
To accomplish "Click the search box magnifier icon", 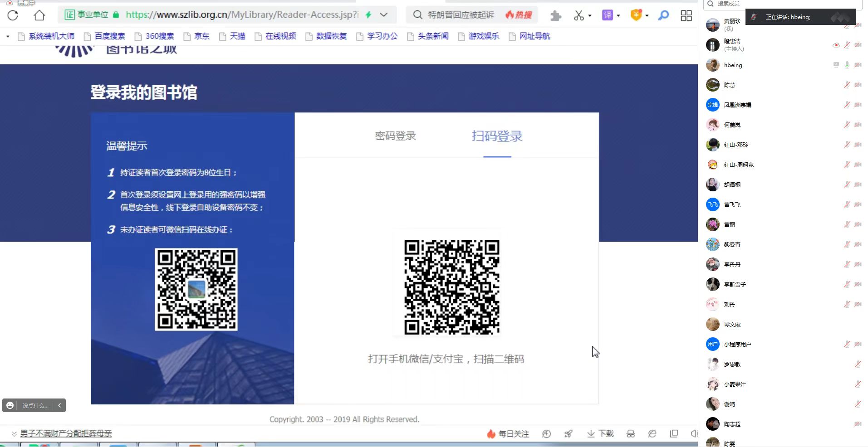I will [417, 15].
